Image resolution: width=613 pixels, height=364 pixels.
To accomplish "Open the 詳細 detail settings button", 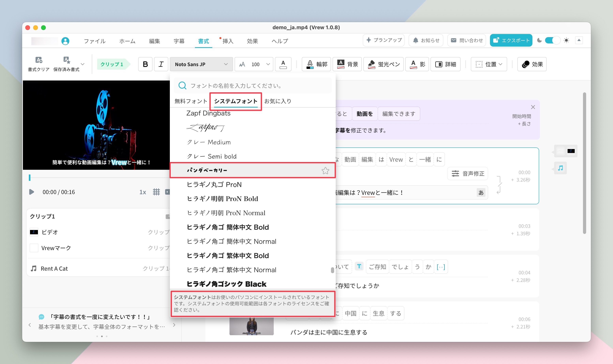I will [445, 64].
